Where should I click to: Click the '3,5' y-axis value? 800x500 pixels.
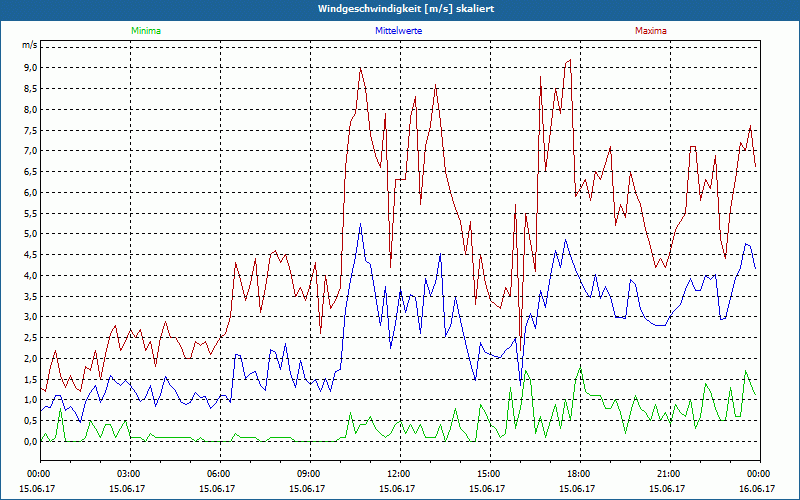(x=31, y=296)
